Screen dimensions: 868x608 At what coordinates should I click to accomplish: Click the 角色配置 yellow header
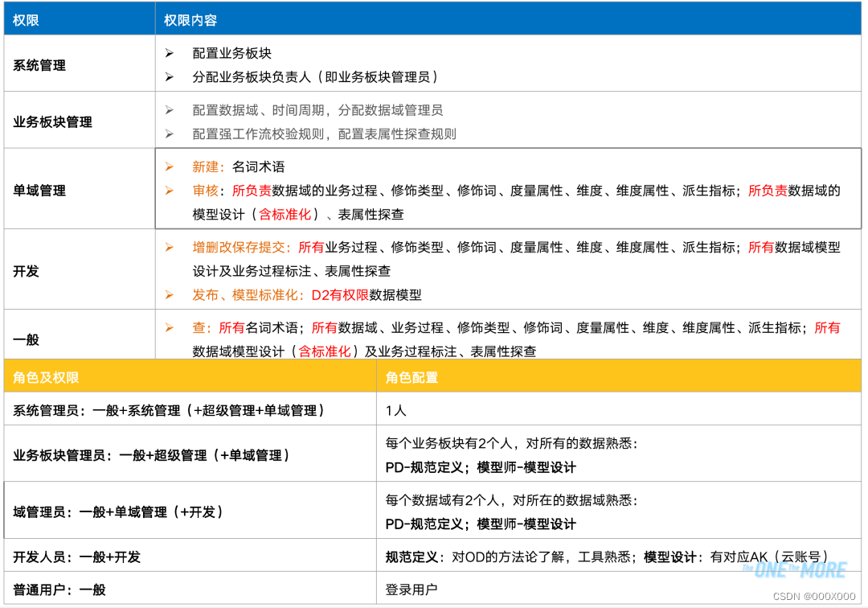(x=411, y=377)
